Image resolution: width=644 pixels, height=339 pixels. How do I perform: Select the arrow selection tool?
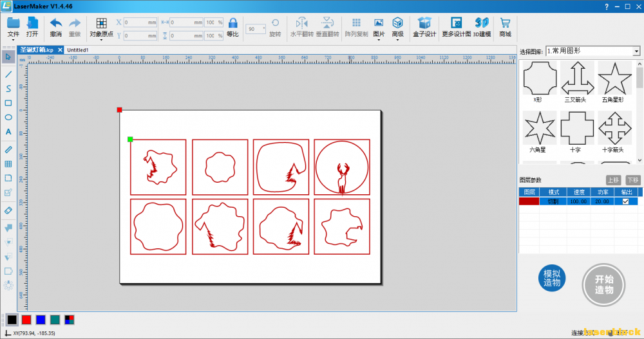(8, 57)
